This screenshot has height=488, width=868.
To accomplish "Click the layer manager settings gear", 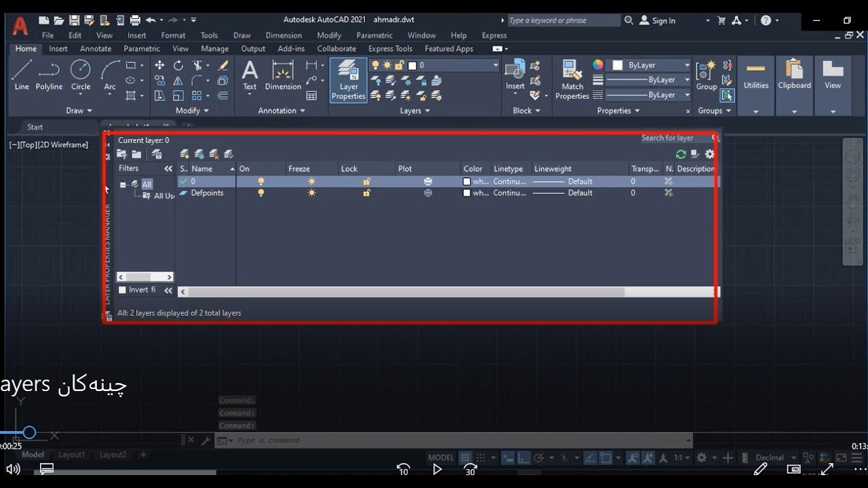I will coord(709,155).
